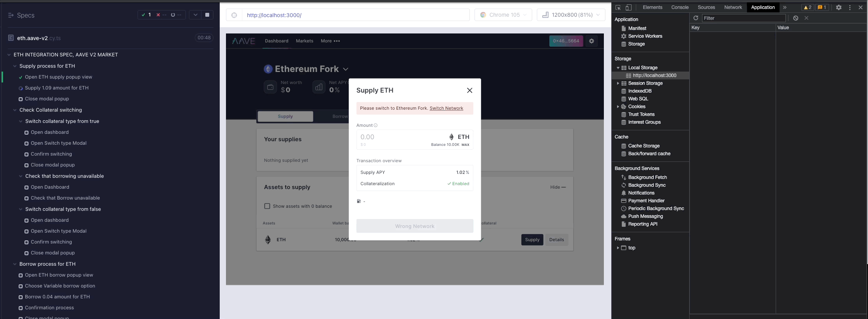Click the passed tests counter
Image resolution: width=868 pixels, height=319 pixels.
point(146,15)
